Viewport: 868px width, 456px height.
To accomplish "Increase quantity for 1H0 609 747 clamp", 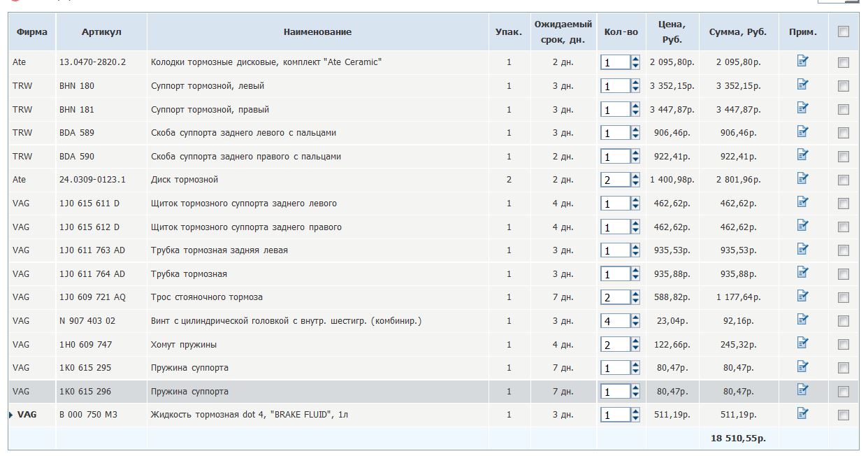I will tap(635, 341).
